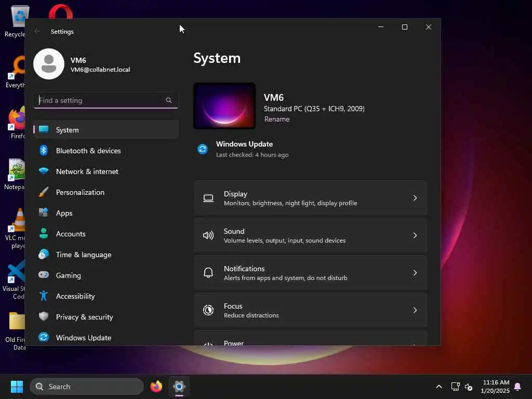
Task: Click Last checked: 4 hours ago text
Action: (x=252, y=155)
